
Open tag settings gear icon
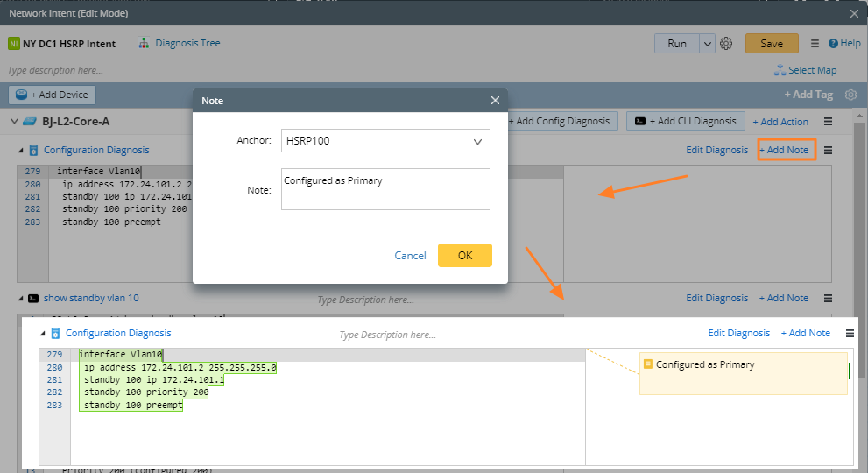click(850, 95)
